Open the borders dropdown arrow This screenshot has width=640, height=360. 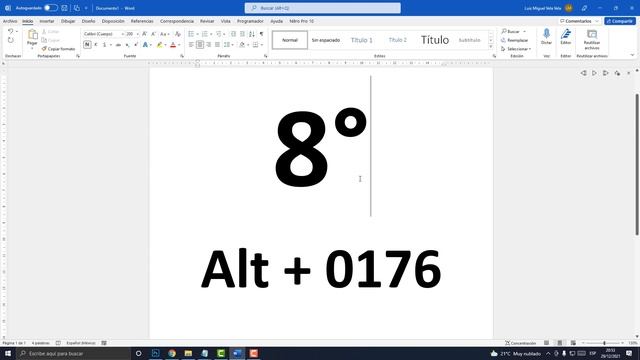coord(262,45)
